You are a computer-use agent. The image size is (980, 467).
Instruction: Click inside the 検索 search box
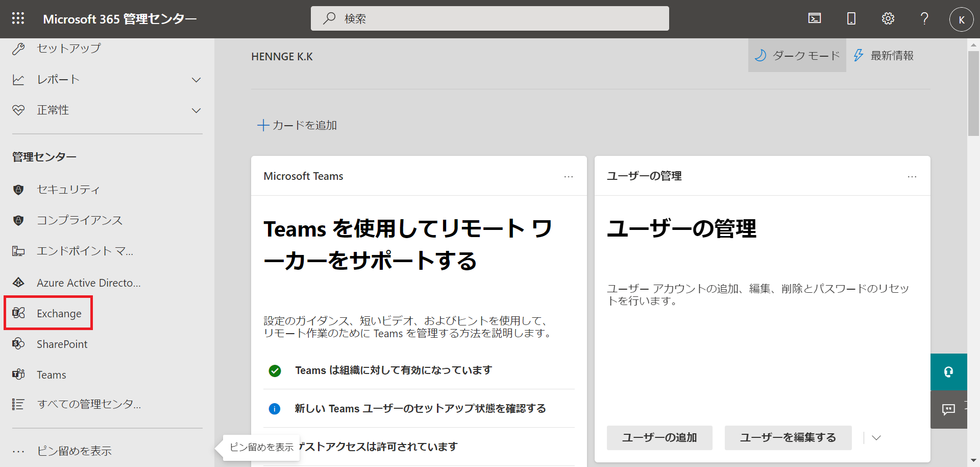tap(490, 18)
